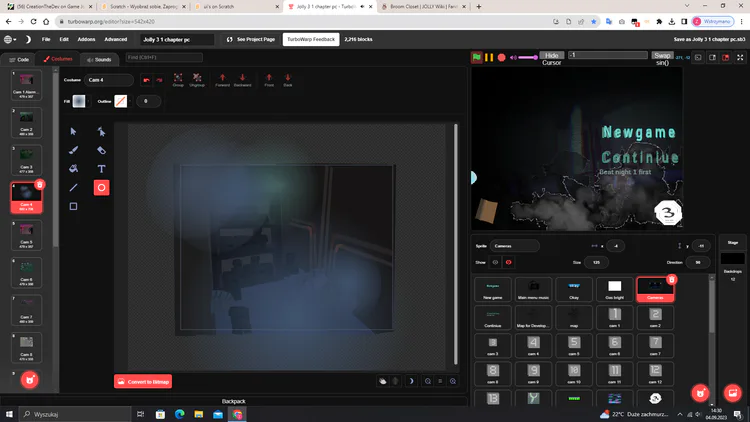Click TurboWarp Feedback button

click(x=311, y=39)
